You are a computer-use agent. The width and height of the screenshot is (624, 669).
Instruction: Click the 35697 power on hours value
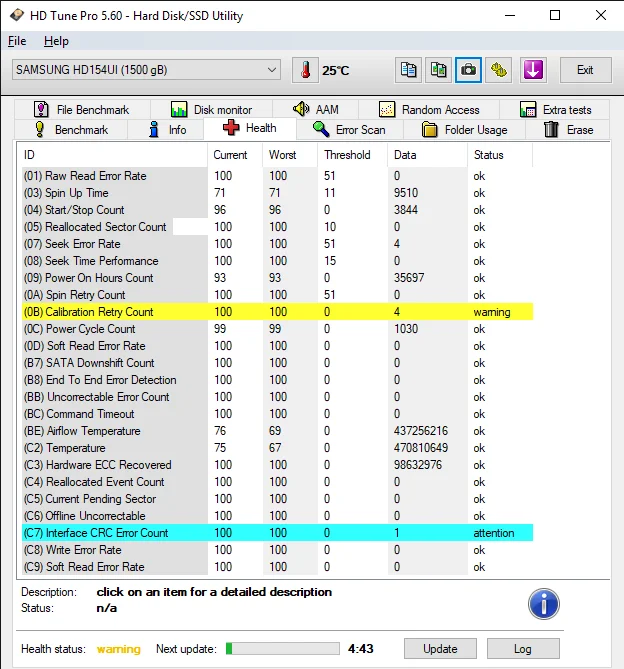coord(409,278)
